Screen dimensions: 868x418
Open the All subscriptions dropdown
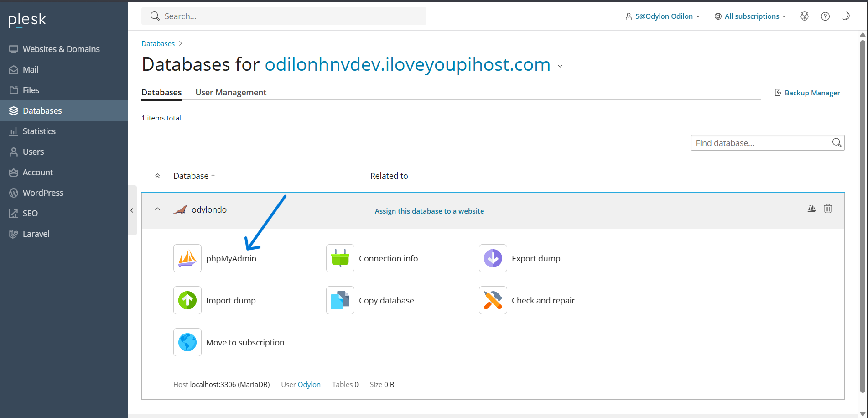[750, 16]
